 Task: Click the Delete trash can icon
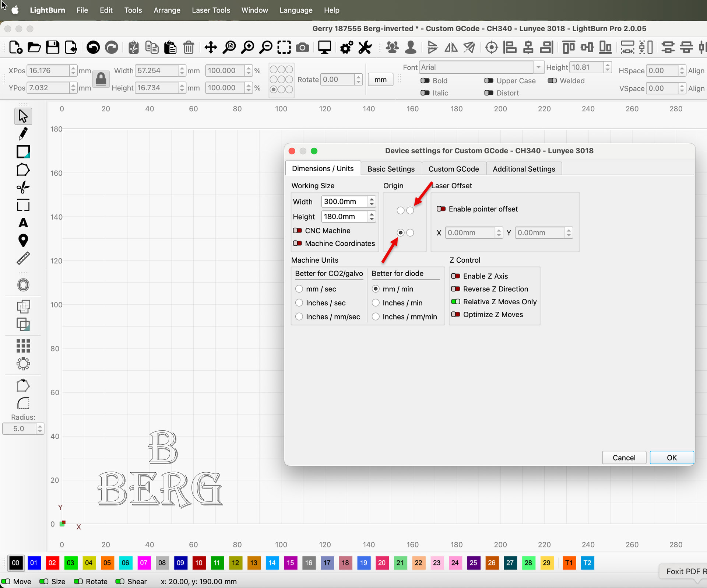[x=189, y=48]
